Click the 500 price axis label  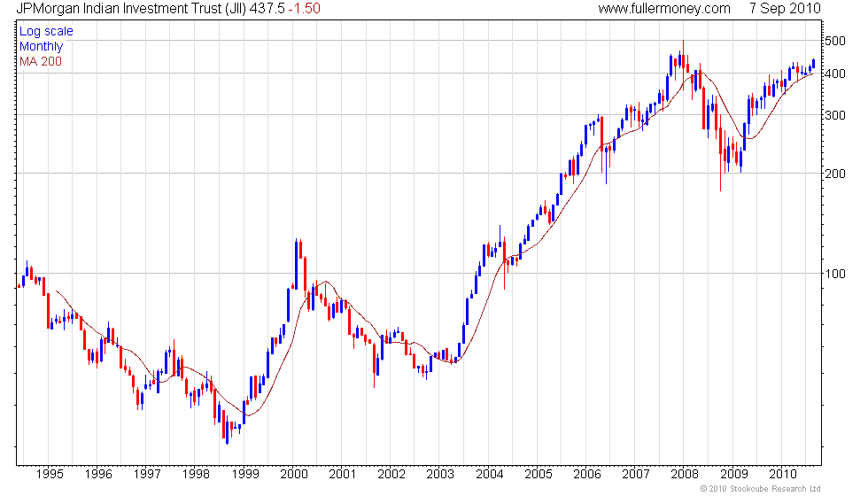tap(835, 41)
